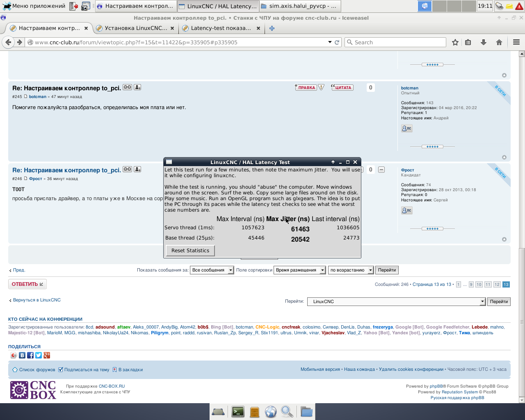Viewport: 525px width, 420px height.
Task: Click the ОТВЕТИТЬ reply button
Action: (27, 284)
